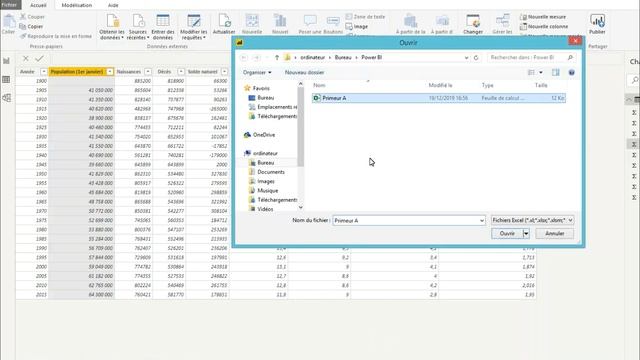
Task: Confirm the formula bar edit (checkmark)
Action: click(x=39, y=58)
